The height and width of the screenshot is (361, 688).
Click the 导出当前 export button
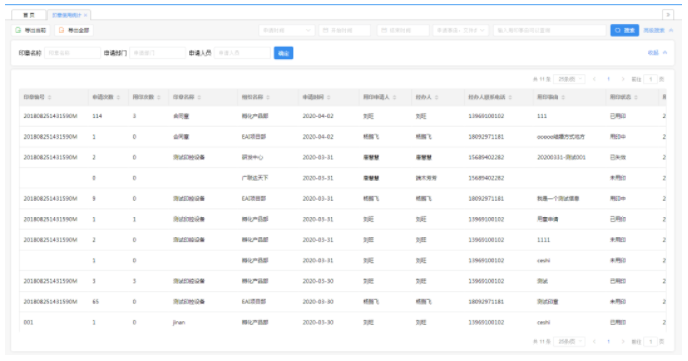pos(30,30)
